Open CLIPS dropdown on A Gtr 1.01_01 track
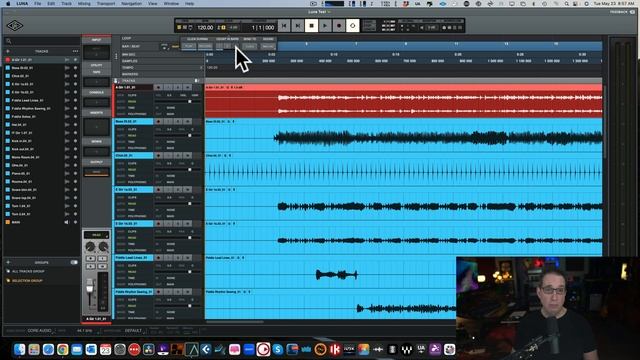The width and height of the screenshot is (640, 360). click(132, 95)
